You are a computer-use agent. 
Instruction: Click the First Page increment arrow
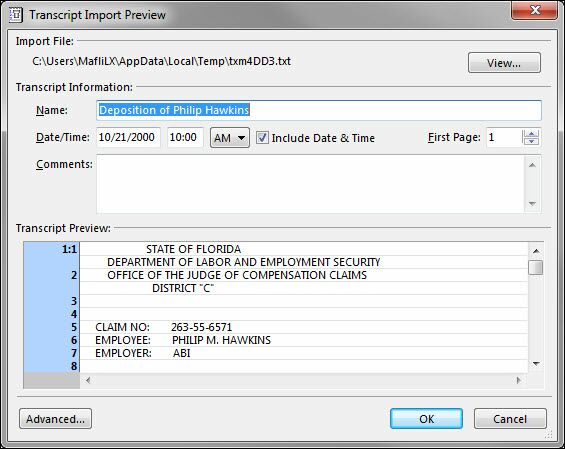pos(531,134)
